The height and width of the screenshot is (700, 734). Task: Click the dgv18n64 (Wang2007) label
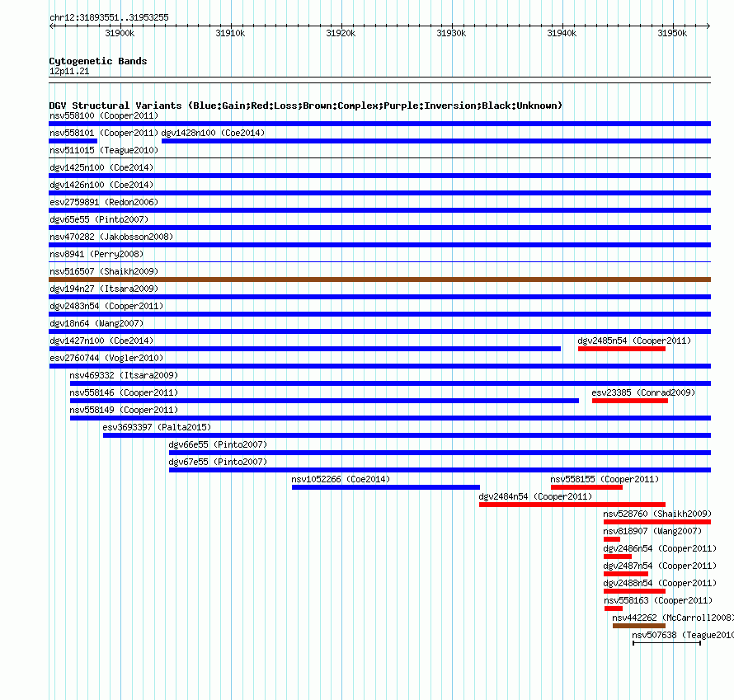(96, 323)
